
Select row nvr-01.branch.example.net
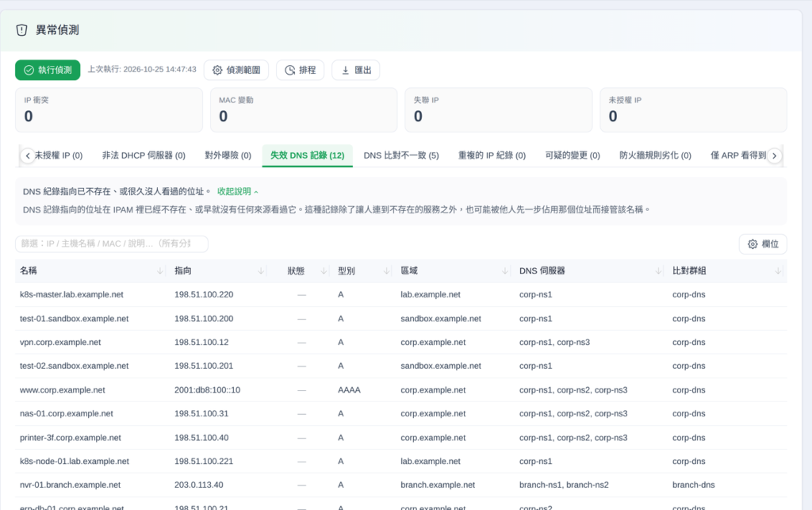tap(400, 485)
